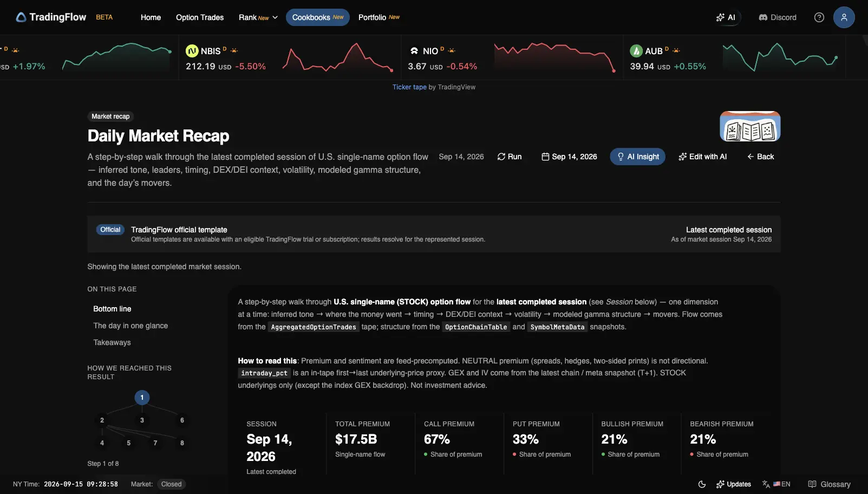Select step node 6 in graph
The width and height of the screenshot is (868, 494).
[x=182, y=420]
